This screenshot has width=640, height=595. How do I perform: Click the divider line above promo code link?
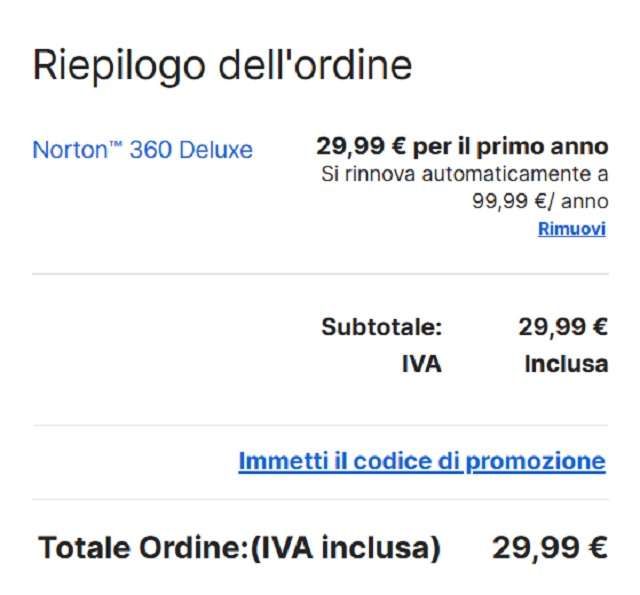tap(320, 425)
